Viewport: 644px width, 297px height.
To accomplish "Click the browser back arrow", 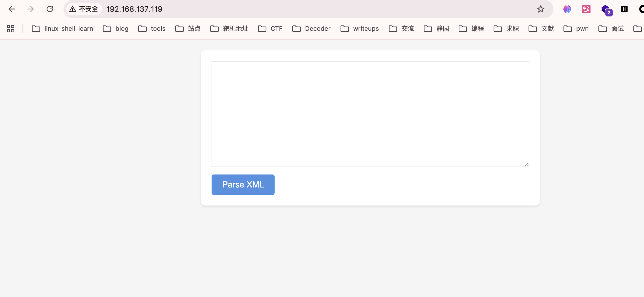I will coord(12,9).
